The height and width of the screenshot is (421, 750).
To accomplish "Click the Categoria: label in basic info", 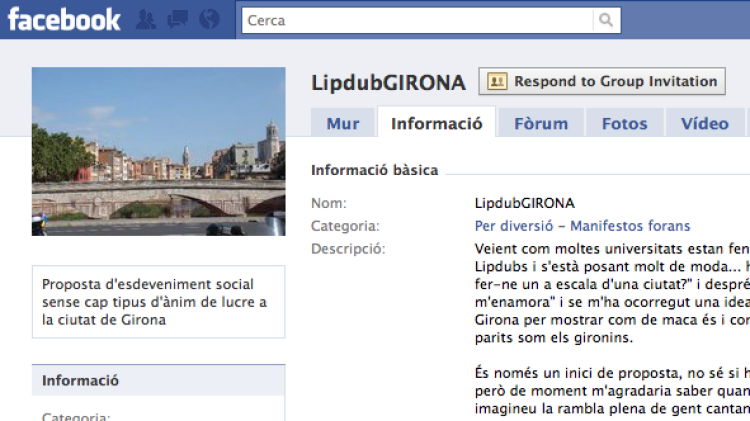I will tap(345, 226).
